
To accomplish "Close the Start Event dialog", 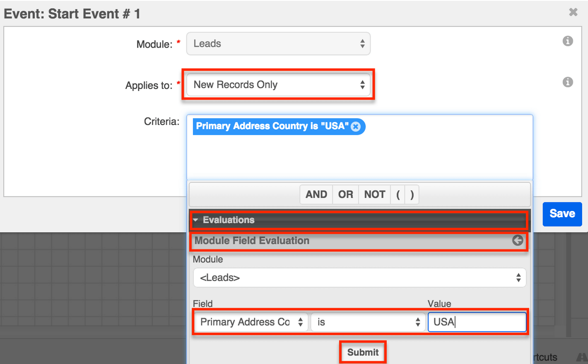I will pos(573,12).
